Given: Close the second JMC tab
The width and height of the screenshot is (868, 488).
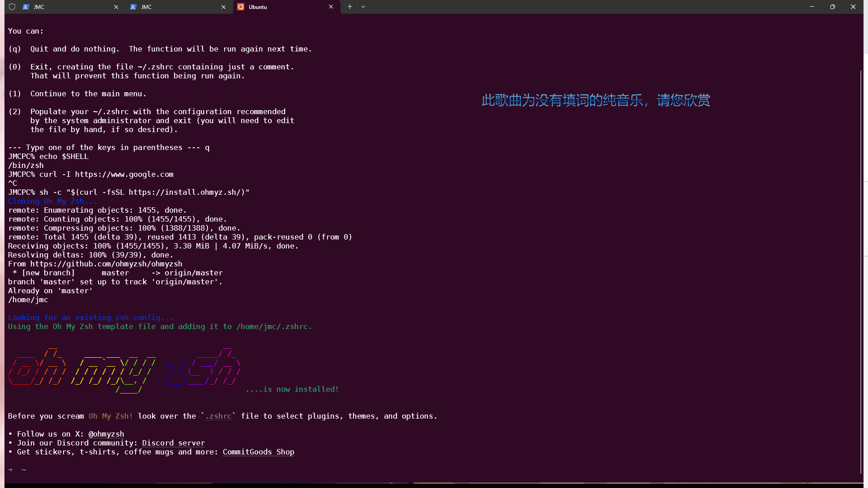Looking at the screenshot, I should pyautogui.click(x=224, y=7).
